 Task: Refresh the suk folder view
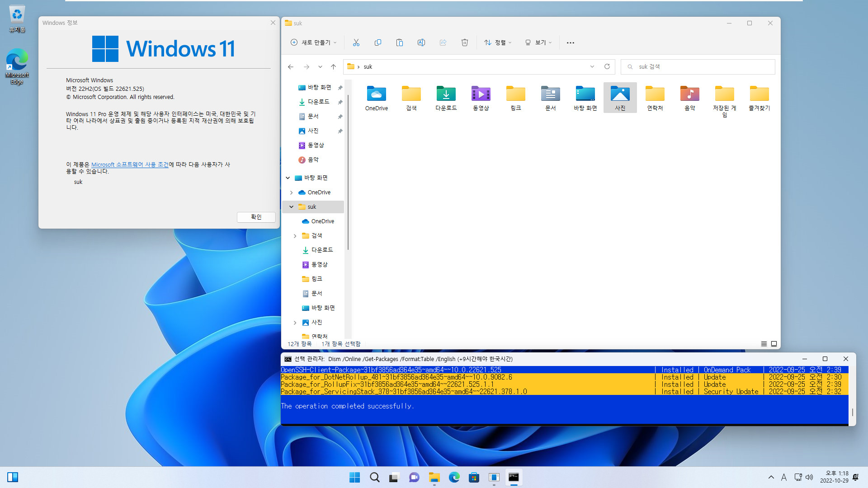[x=607, y=66]
